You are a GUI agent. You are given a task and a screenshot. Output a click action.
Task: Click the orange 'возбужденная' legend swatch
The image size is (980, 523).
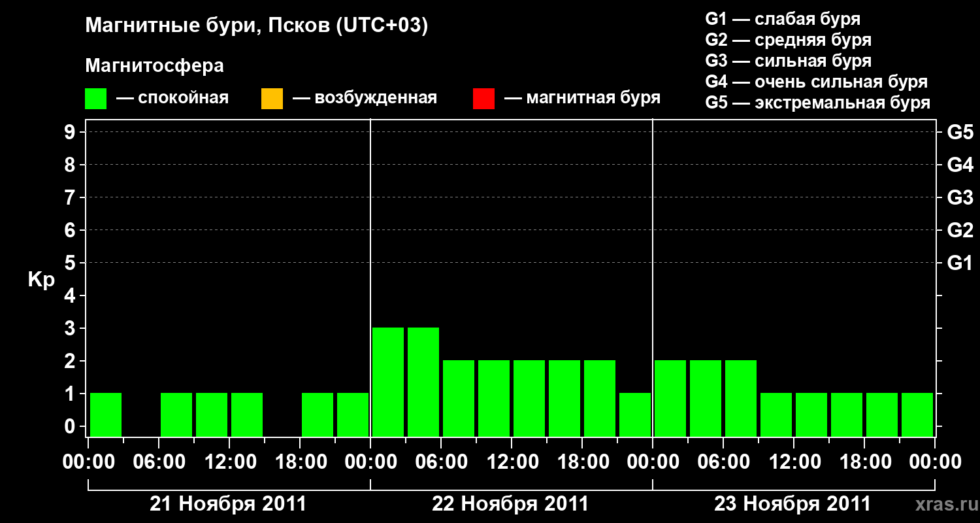tap(272, 99)
